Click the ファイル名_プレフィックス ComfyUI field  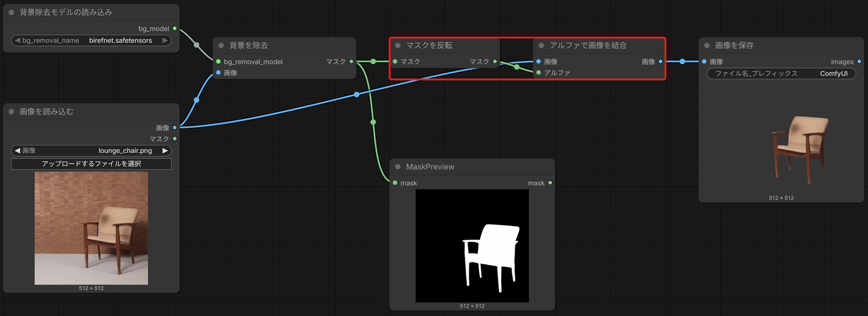click(x=781, y=74)
